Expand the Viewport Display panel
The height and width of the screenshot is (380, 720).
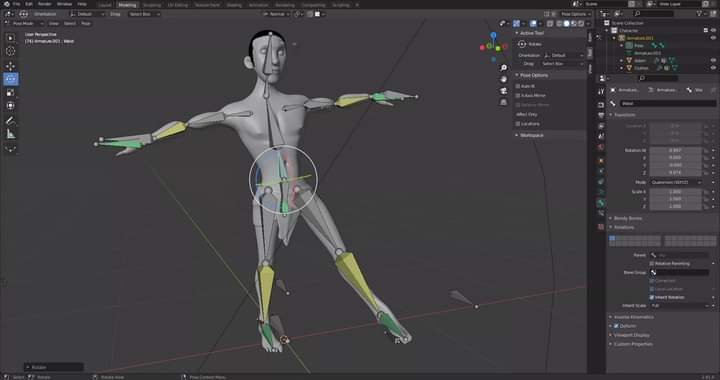(631, 335)
